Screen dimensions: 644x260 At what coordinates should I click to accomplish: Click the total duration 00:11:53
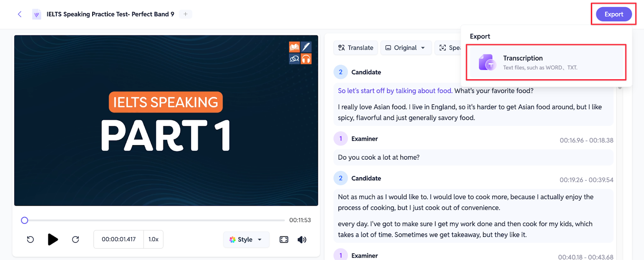(300, 220)
